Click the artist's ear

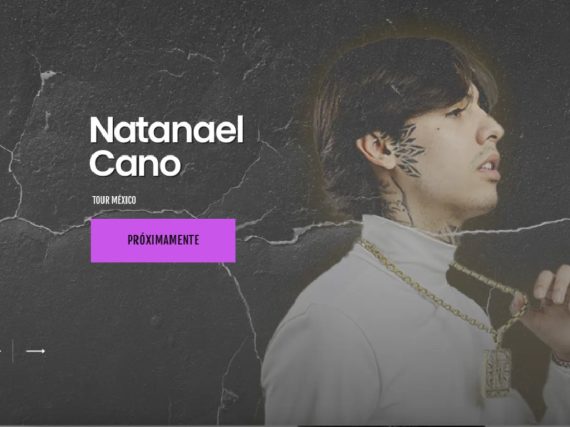(374, 151)
